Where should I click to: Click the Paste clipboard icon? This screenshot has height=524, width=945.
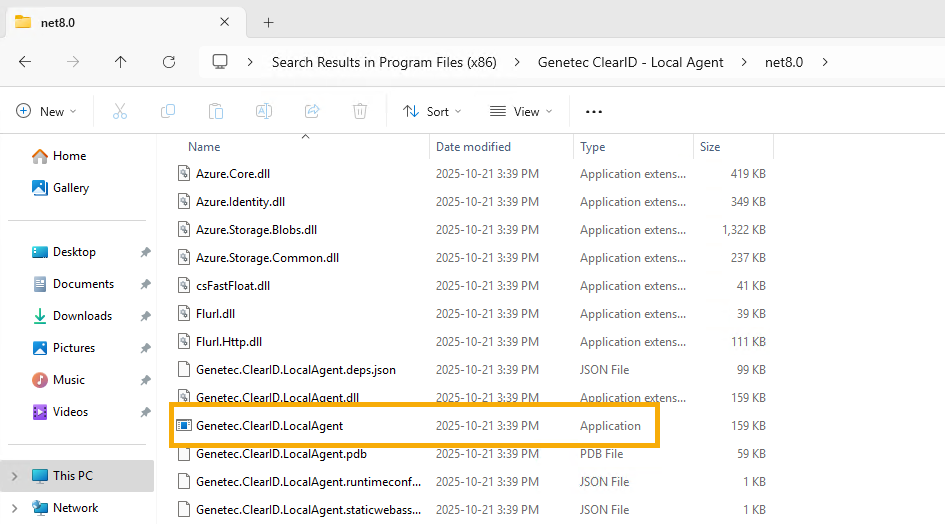(x=216, y=111)
